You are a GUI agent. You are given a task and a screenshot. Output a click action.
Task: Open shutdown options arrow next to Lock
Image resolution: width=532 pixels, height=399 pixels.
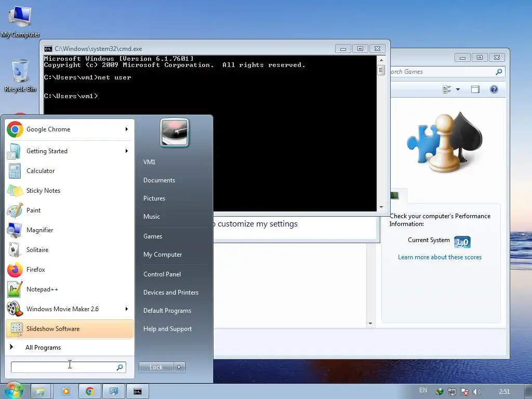click(x=179, y=367)
